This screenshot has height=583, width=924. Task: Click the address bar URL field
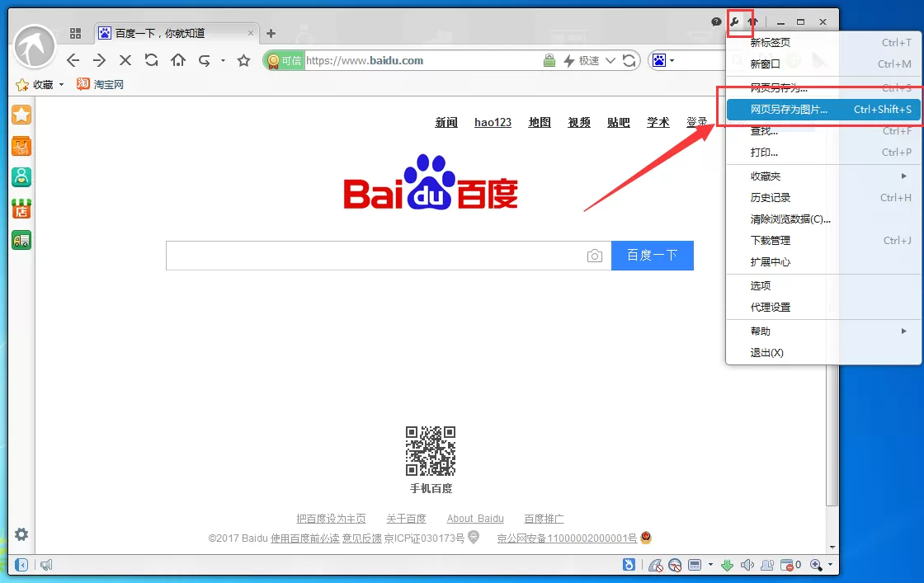point(422,60)
